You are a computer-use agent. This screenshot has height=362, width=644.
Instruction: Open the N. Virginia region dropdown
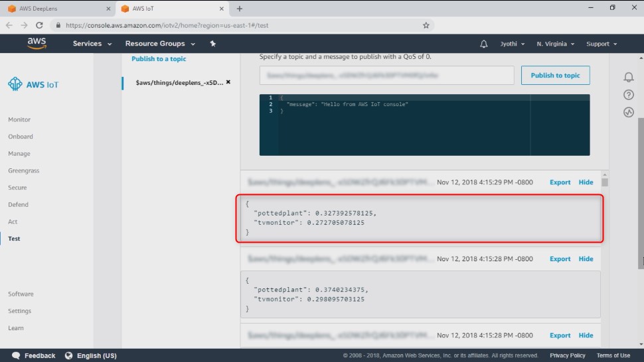555,44
